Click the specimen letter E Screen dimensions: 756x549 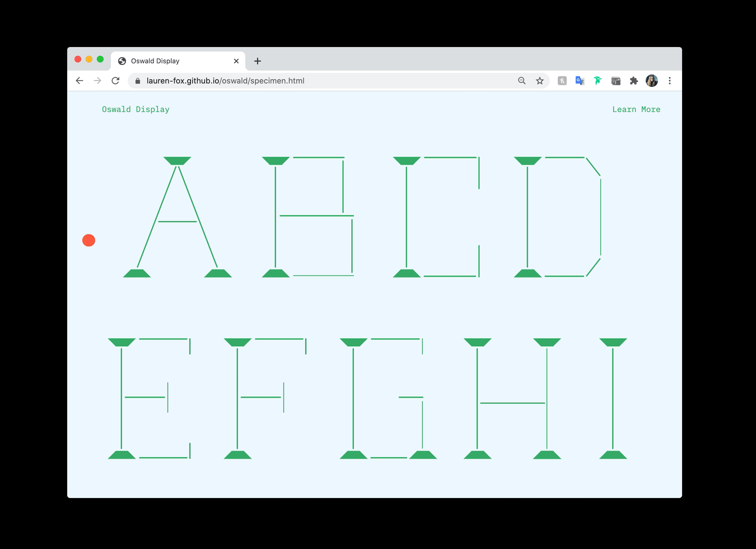[149, 398]
